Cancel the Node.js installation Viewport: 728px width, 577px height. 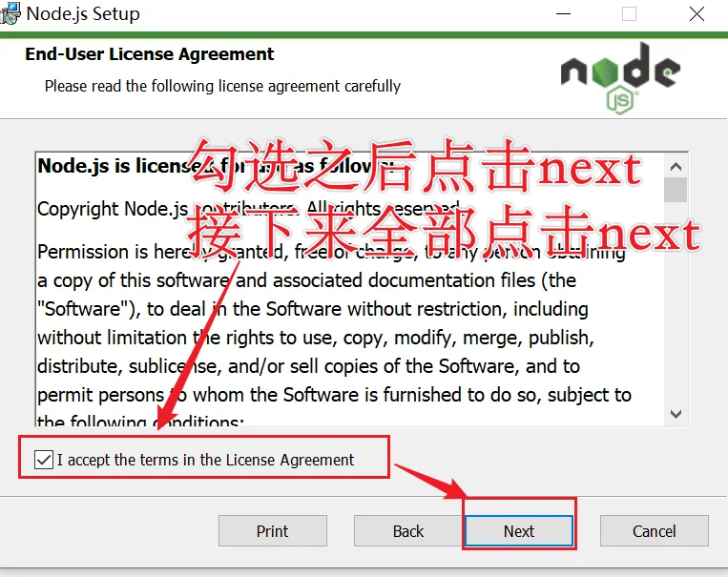(655, 531)
